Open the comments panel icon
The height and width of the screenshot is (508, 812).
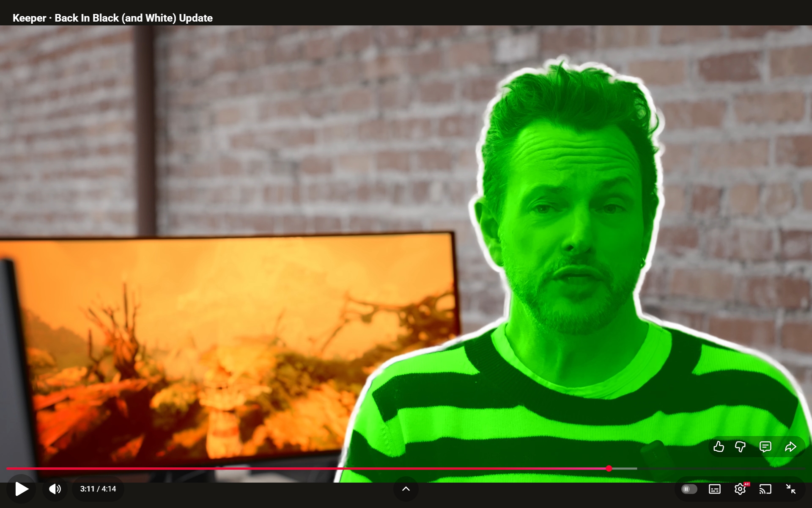coord(765,447)
